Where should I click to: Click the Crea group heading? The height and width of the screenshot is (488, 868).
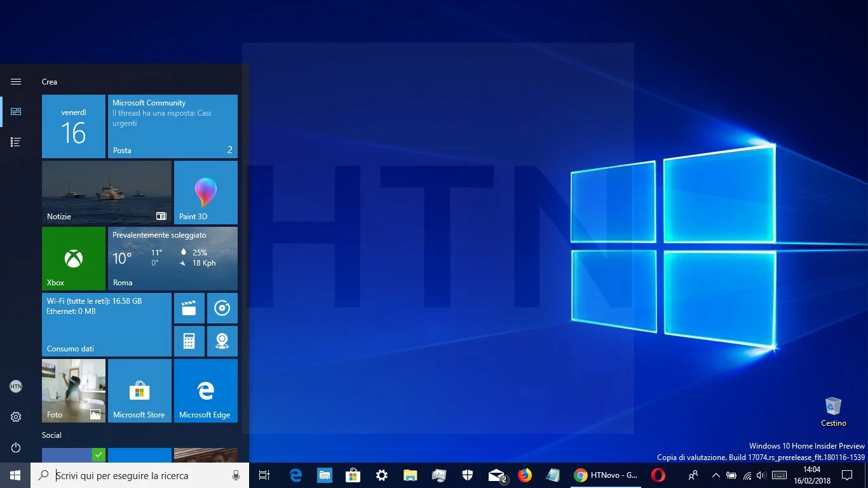pyautogui.click(x=50, y=82)
